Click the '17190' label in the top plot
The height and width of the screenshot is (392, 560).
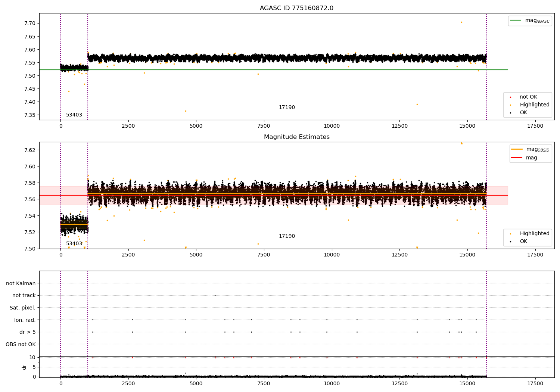pos(287,108)
